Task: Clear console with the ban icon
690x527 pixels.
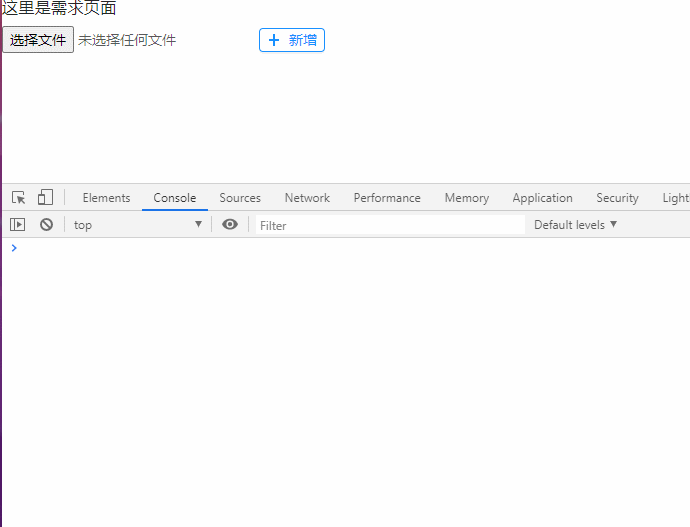Action: pos(46,225)
